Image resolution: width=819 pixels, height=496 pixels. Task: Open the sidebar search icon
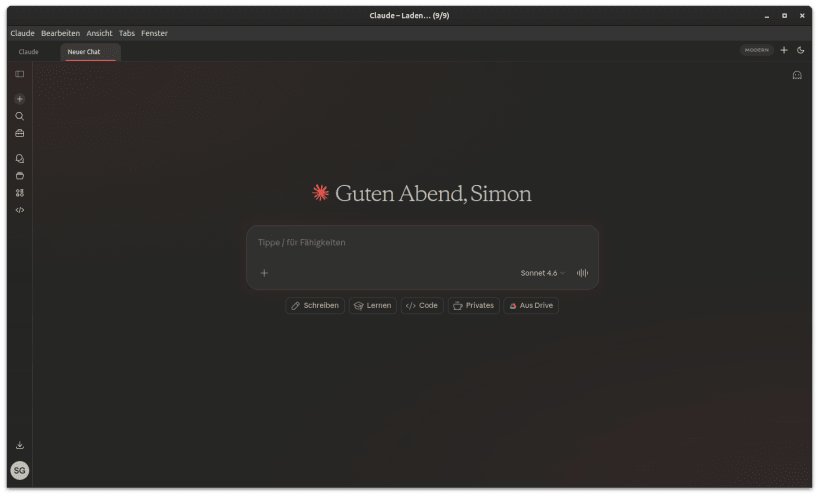[19, 116]
